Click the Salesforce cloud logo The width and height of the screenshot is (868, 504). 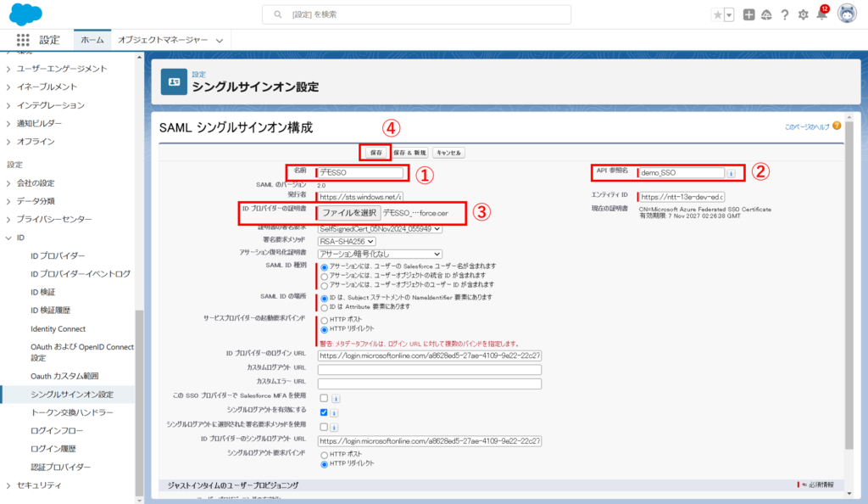click(25, 14)
